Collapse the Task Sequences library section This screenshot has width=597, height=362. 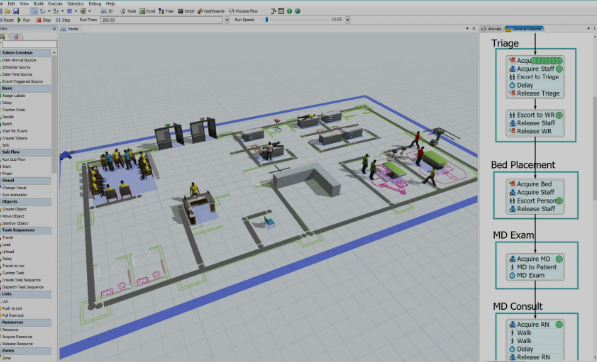pyautogui.click(x=25, y=230)
